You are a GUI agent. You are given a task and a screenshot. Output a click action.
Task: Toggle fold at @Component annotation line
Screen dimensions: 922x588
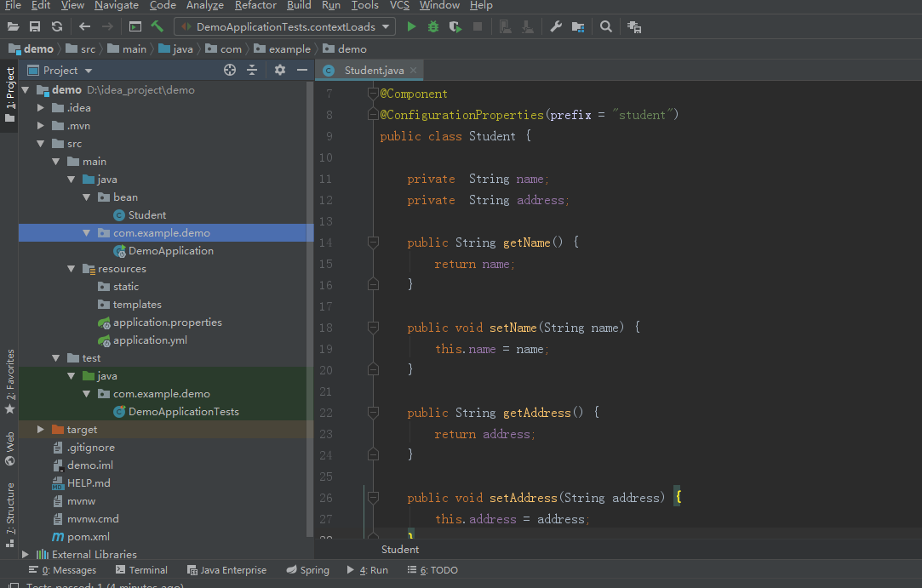click(x=373, y=93)
